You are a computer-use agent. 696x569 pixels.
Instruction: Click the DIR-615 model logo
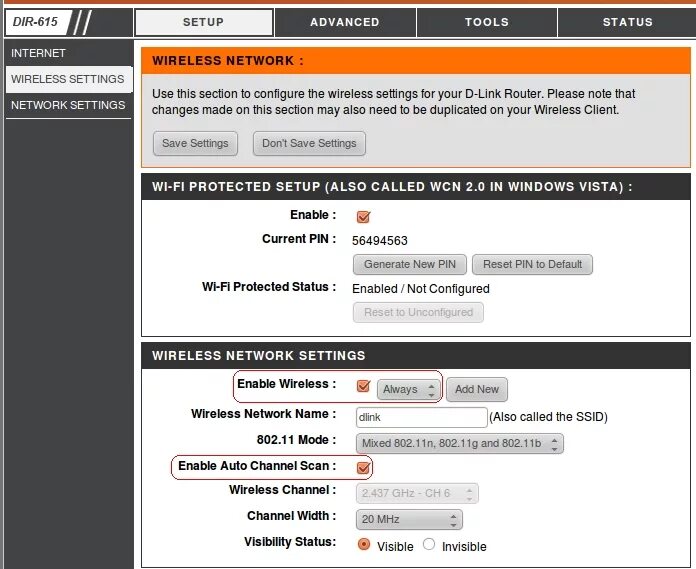coord(37,22)
